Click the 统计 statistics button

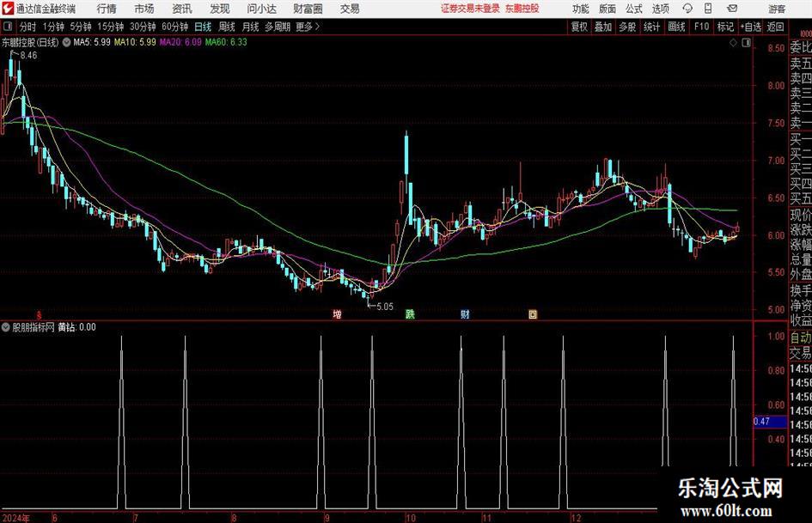(651, 27)
